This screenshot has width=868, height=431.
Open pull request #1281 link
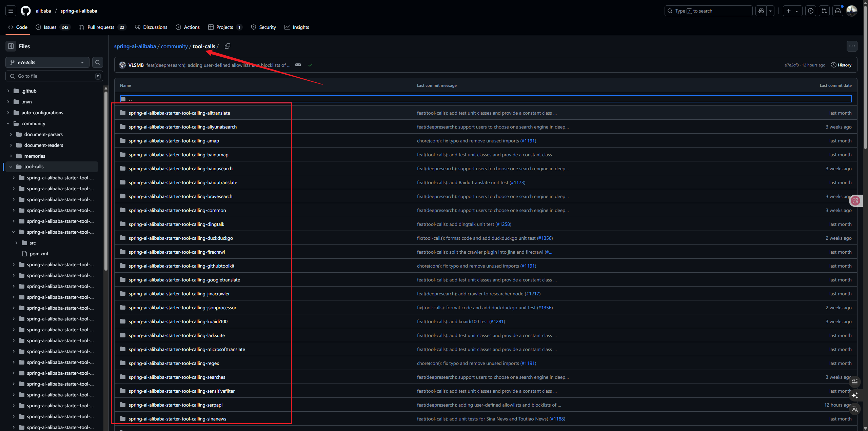[497, 321]
